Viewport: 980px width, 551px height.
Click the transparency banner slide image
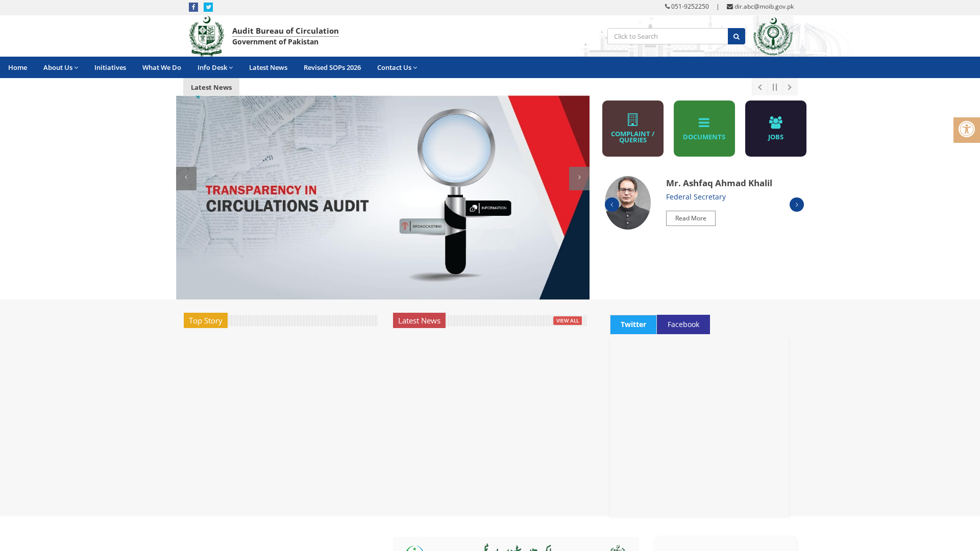(x=383, y=197)
